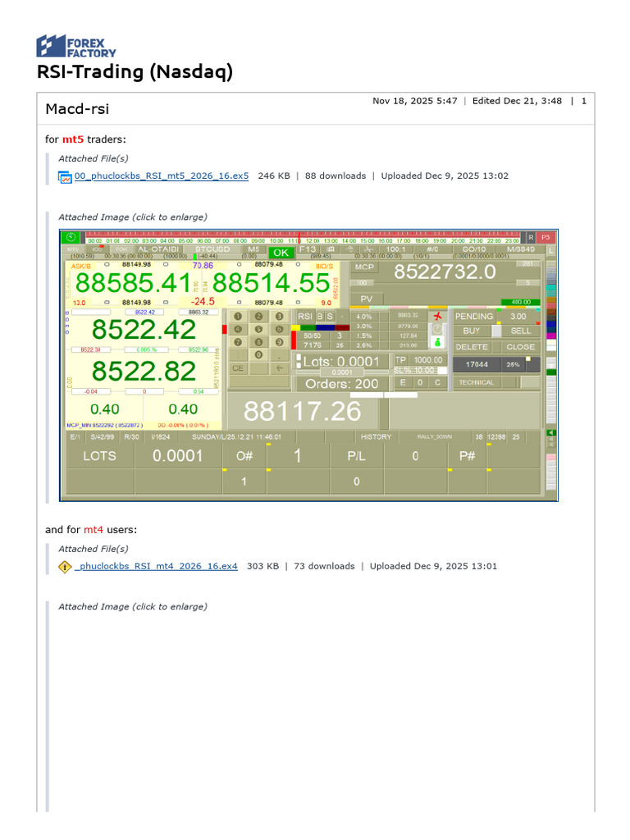Click keypad digit 1
Screen dimensions: 630x840
point(238,316)
